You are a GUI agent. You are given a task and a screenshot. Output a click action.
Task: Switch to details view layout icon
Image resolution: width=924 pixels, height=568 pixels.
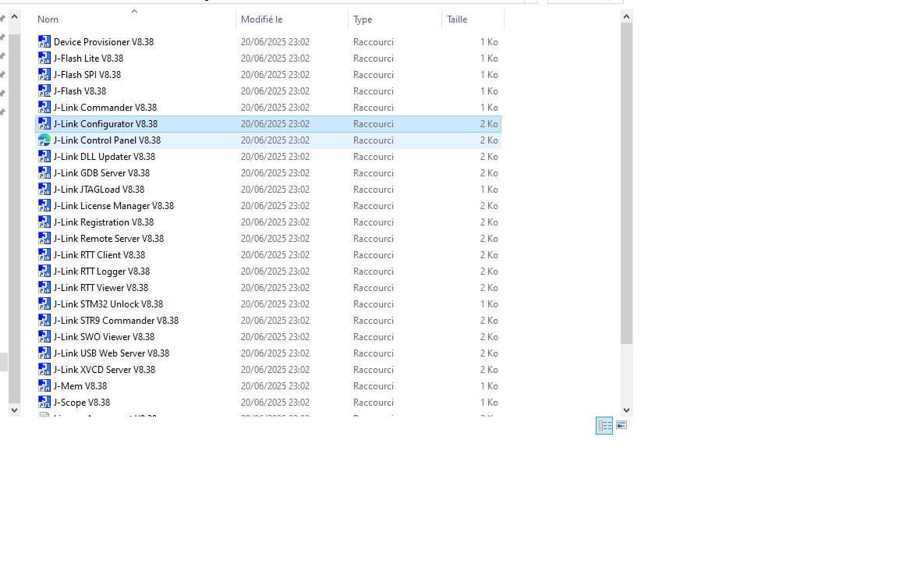(604, 426)
